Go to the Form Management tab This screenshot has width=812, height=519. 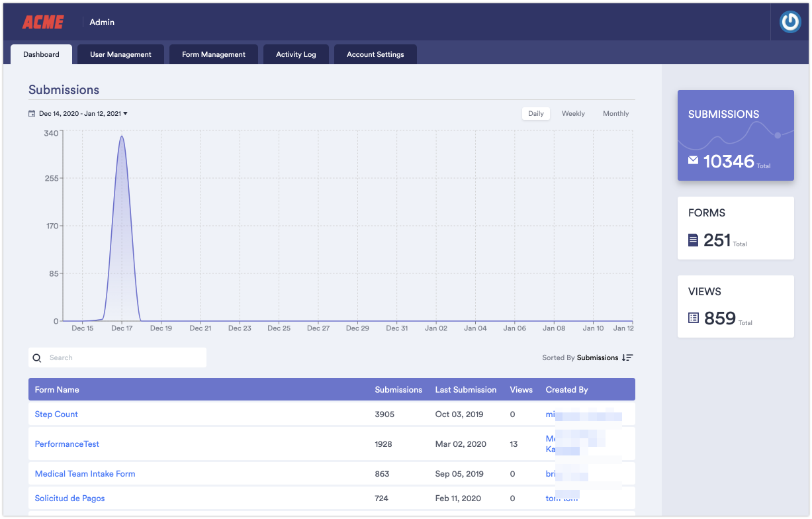point(213,54)
